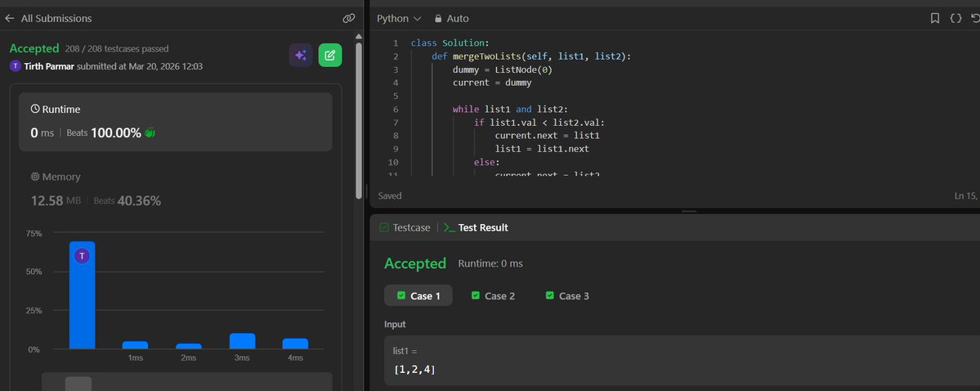This screenshot has width=980, height=391.
Task: Open Tirth Parmar's profile name
Action: 49,66
